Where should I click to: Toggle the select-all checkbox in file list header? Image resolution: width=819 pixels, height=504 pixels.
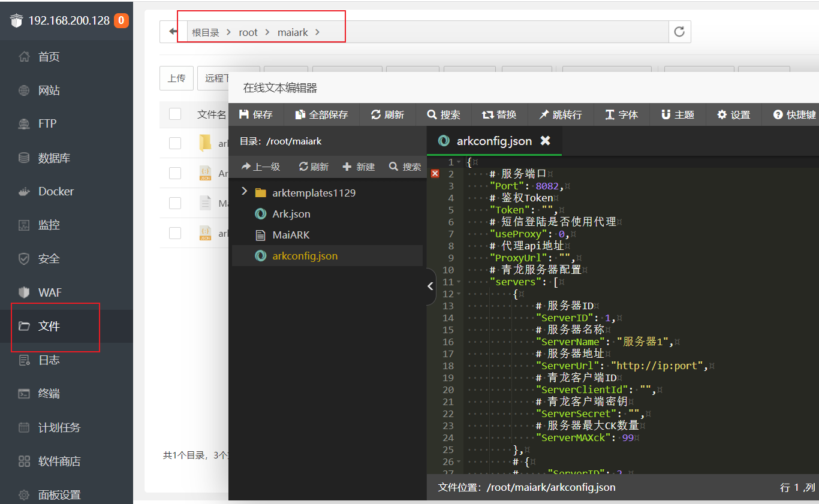tap(175, 114)
